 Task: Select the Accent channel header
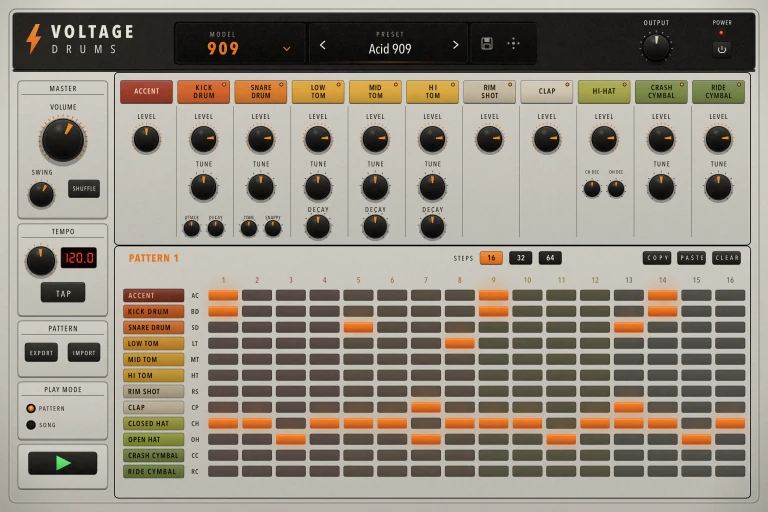(x=146, y=91)
